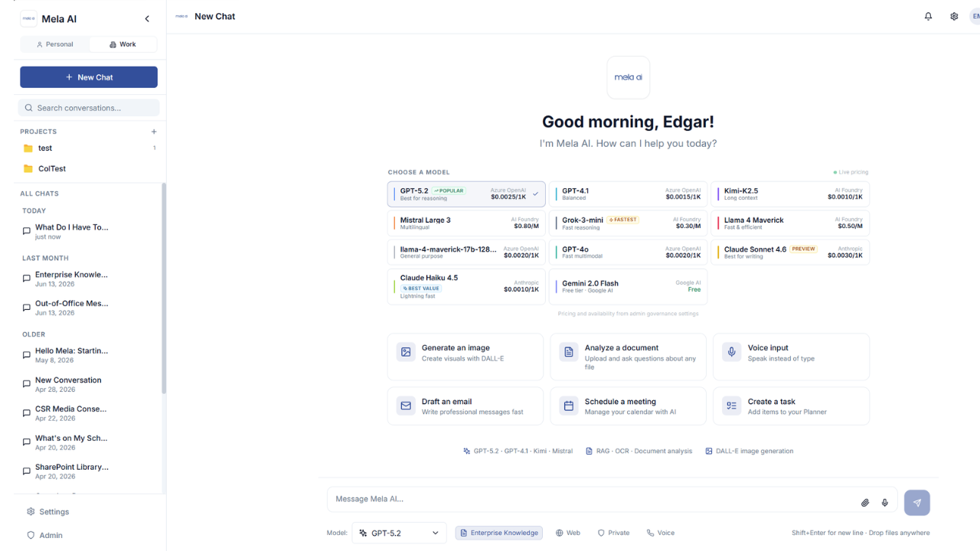Image resolution: width=980 pixels, height=551 pixels.
Task: Select the llama-4-maverick-17b-128 model
Action: (x=466, y=253)
